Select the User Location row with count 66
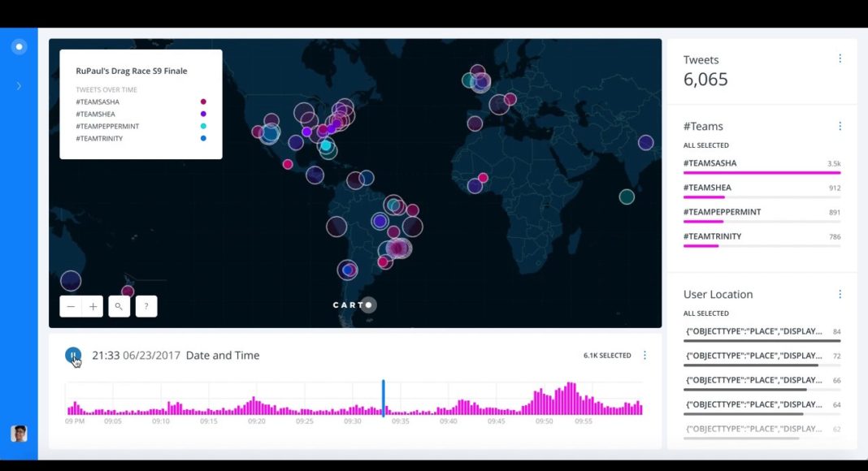868x471 pixels. coord(762,382)
